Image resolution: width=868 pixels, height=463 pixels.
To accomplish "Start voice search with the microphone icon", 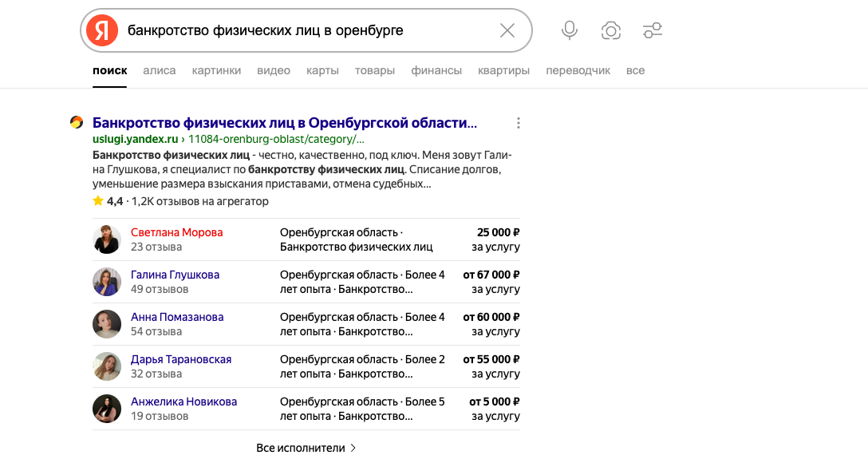I will (570, 30).
